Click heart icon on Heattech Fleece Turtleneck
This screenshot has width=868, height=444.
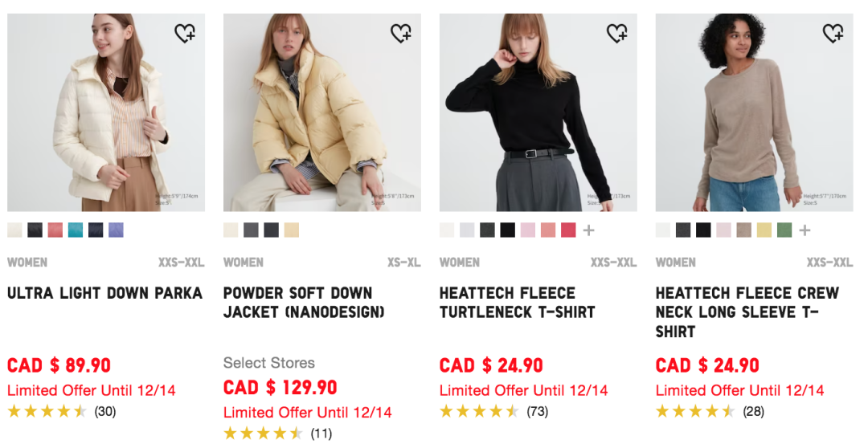click(617, 33)
